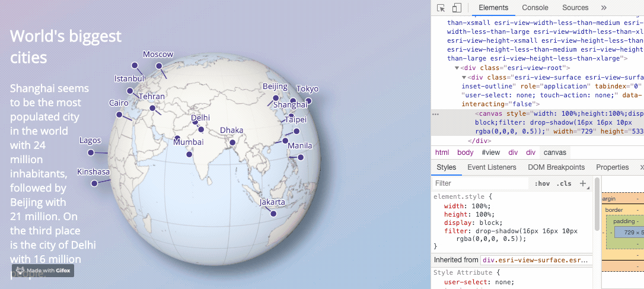Activate the element inspector picker icon
Image resolution: width=644 pixels, height=289 pixels.
coord(441,8)
